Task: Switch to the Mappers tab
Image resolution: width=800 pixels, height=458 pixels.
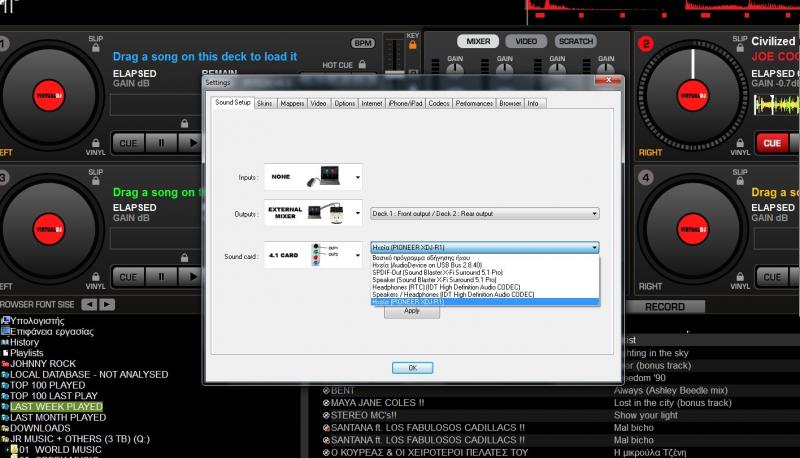Action: (x=292, y=103)
